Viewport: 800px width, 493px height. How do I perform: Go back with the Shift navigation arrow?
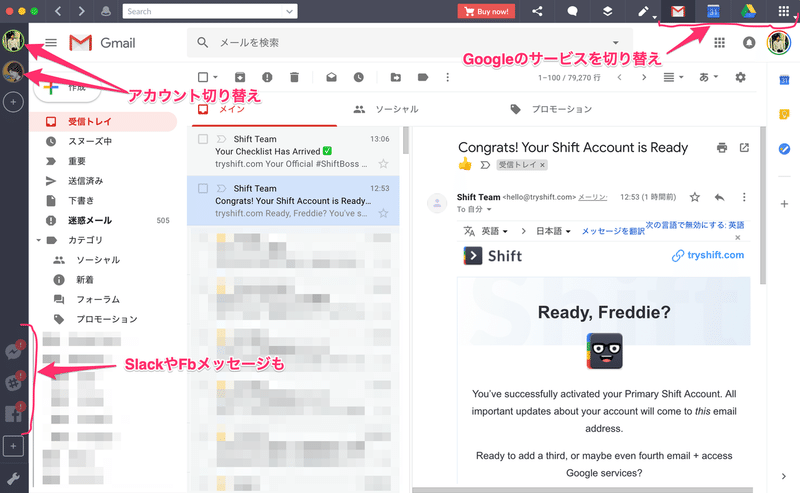[x=58, y=11]
